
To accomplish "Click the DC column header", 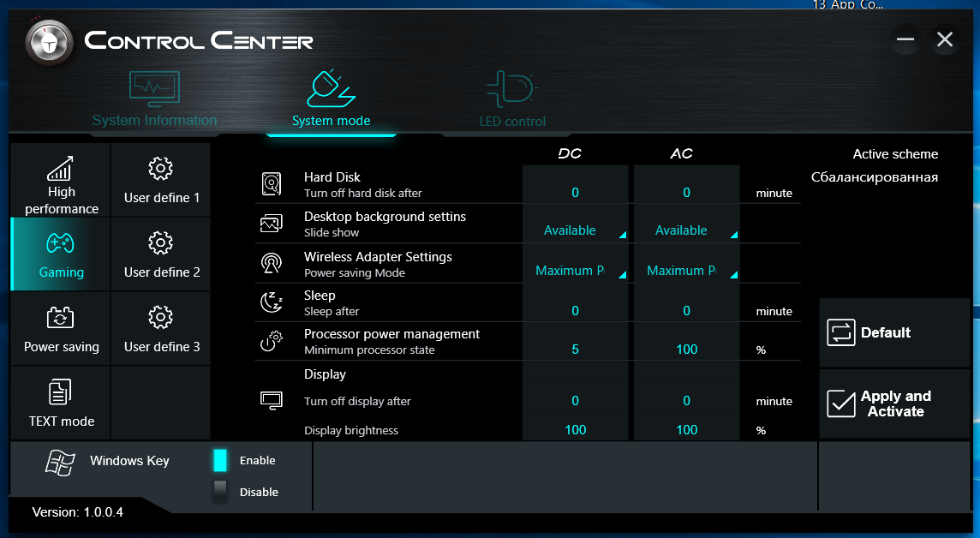I will click(x=570, y=153).
